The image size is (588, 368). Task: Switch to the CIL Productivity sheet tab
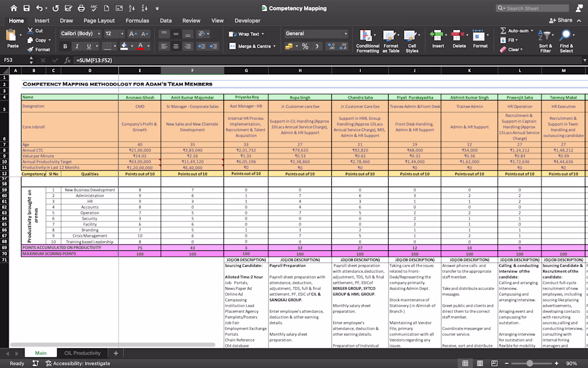click(82, 353)
